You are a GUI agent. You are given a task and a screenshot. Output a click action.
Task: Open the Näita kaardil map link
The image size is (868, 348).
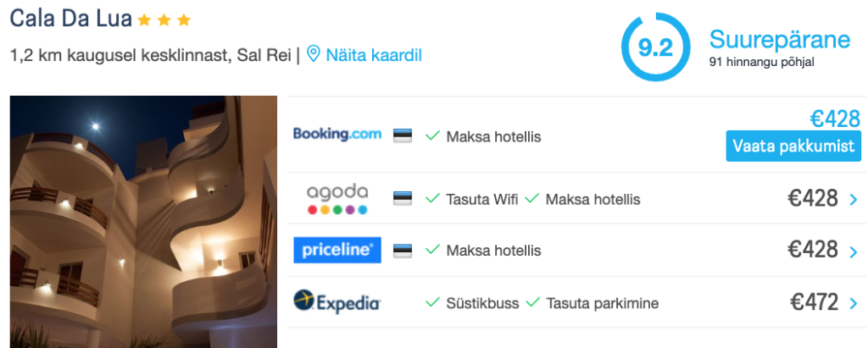pos(374,55)
